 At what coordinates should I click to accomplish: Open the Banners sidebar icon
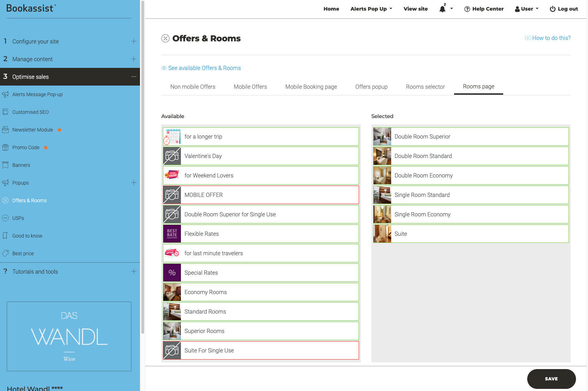pyautogui.click(x=5, y=165)
